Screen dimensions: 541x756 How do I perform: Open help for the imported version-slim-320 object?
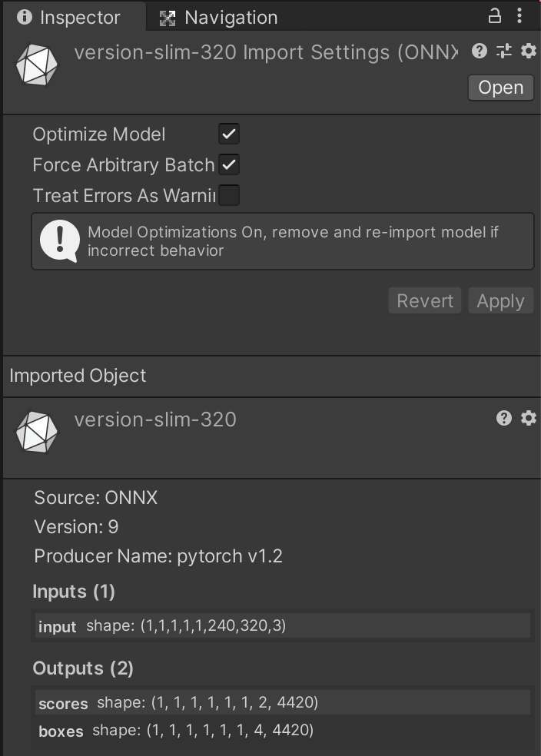point(504,418)
